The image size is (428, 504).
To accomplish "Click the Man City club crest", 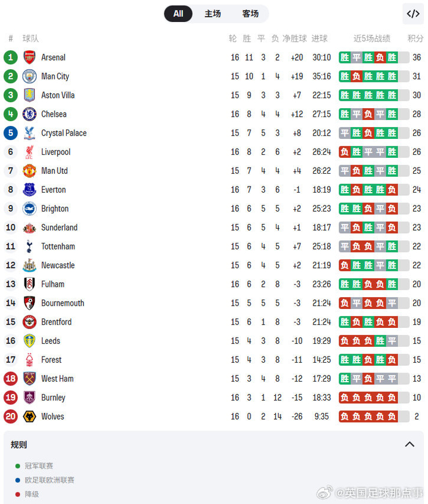I will (29, 76).
